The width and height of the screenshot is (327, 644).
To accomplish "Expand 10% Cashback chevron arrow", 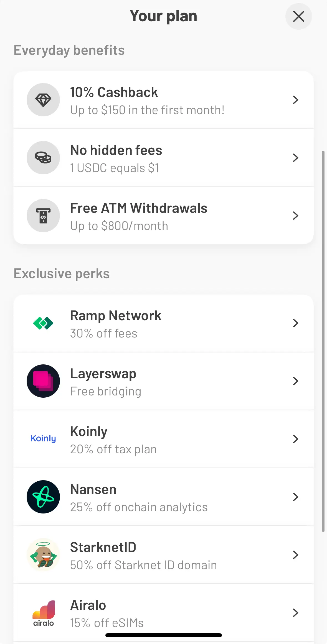I will (x=296, y=100).
